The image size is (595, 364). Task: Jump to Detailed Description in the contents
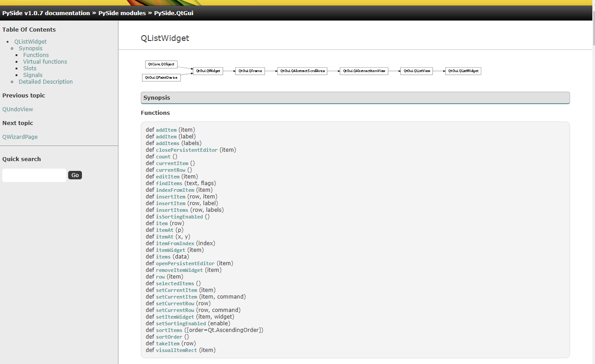click(x=45, y=81)
